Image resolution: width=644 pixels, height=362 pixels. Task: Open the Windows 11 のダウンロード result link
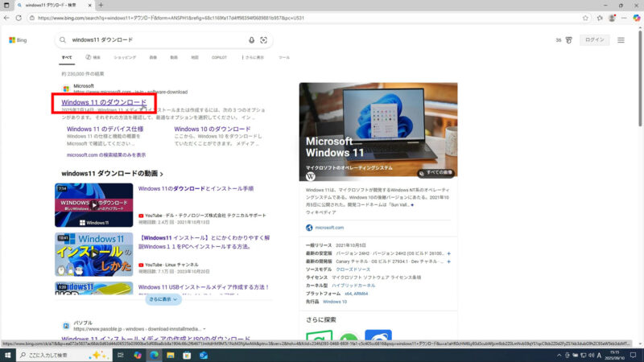104,103
